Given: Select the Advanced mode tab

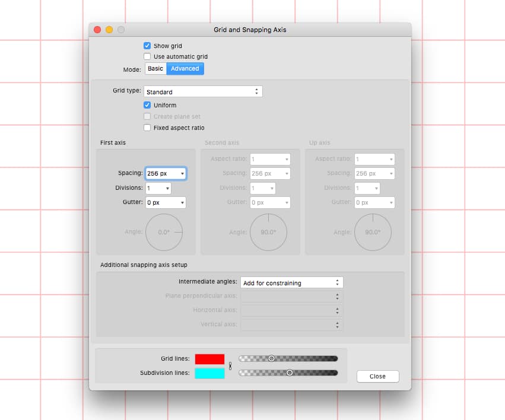Looking at the screenshot, I should click(x=185, y=68).
